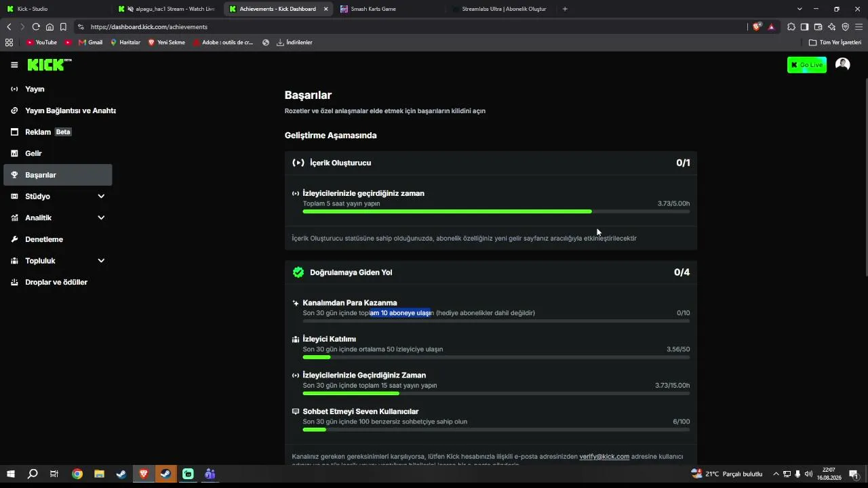868x488 pixels.
Task: Open apps grid in bookmarks bar
Action: click(9, 42)
